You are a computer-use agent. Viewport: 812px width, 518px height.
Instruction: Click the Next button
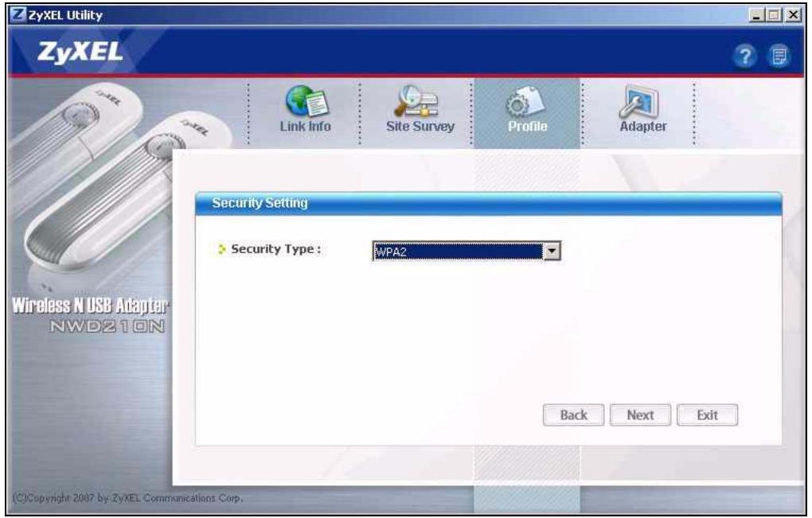coord(640,415)
